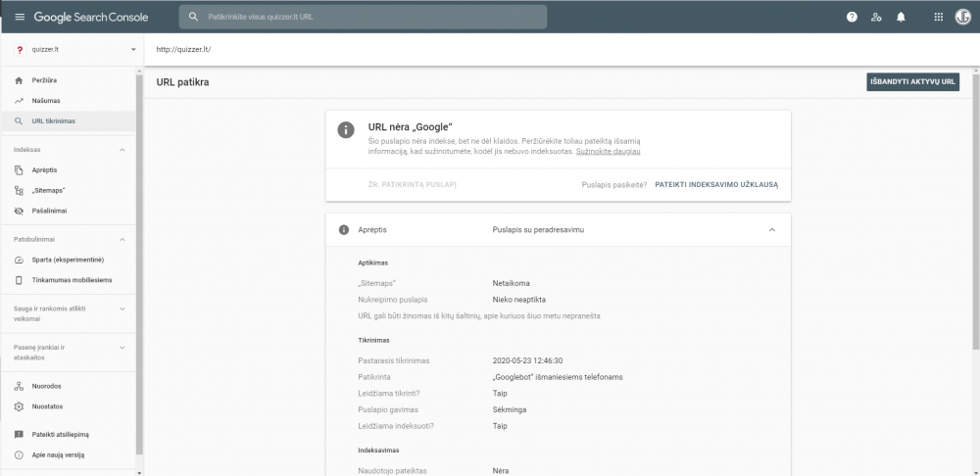The width and height of the screenshot is (980, 476).
Task: Click info icon beside URL nėra „Google“
Action: coord(346,130)
